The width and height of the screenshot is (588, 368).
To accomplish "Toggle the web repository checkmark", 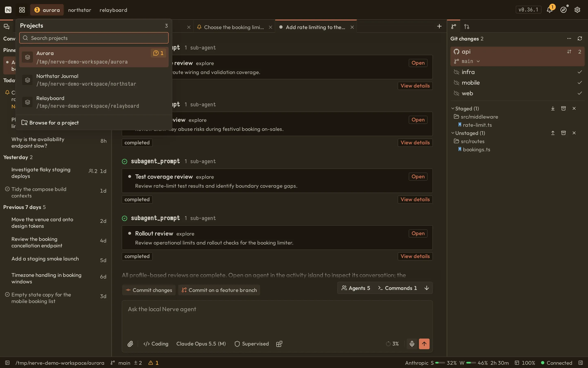I will tap(580, 93).
